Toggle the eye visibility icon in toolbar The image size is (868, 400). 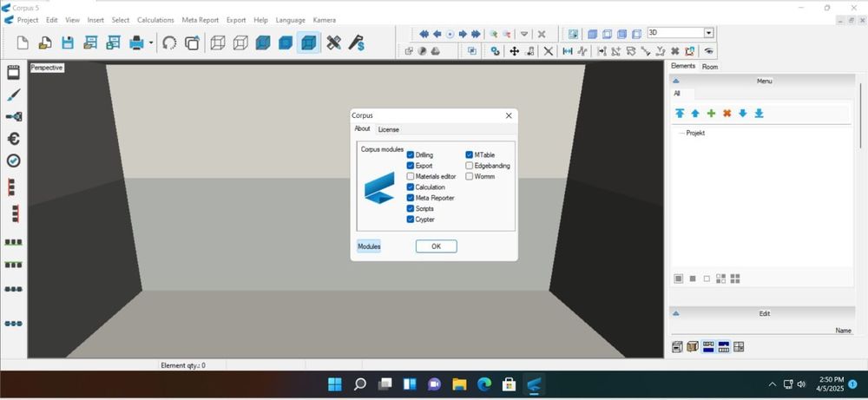pyautogui.click(x=708, y=51)
